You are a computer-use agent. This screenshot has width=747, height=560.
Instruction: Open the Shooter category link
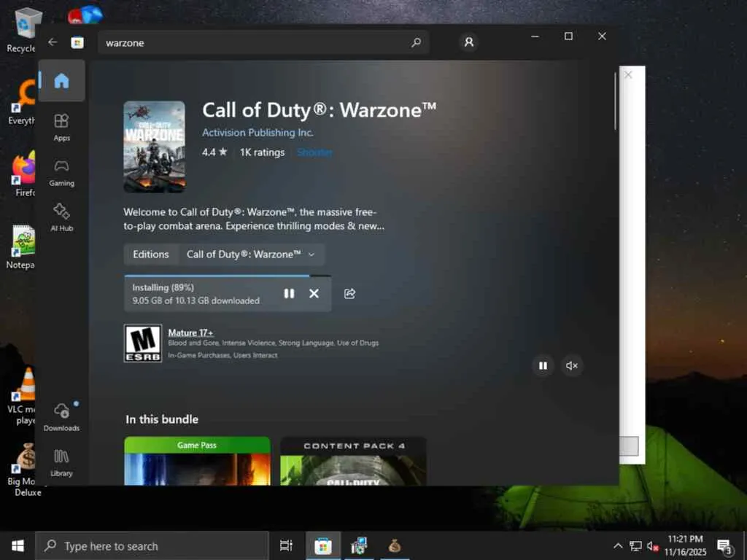pyautogui.click(x=314, y=152)
